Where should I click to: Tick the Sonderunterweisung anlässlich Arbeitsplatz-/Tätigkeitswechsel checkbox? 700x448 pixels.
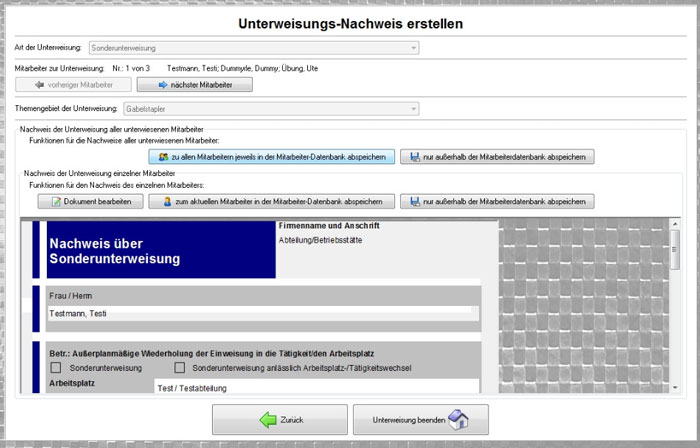[x=179, y=368]
